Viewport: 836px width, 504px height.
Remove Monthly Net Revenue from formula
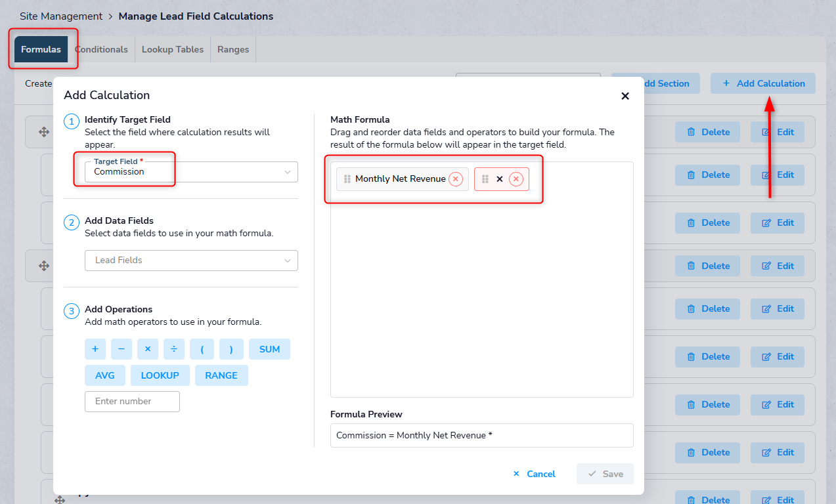pyautogui.click(x=456, y=179)
